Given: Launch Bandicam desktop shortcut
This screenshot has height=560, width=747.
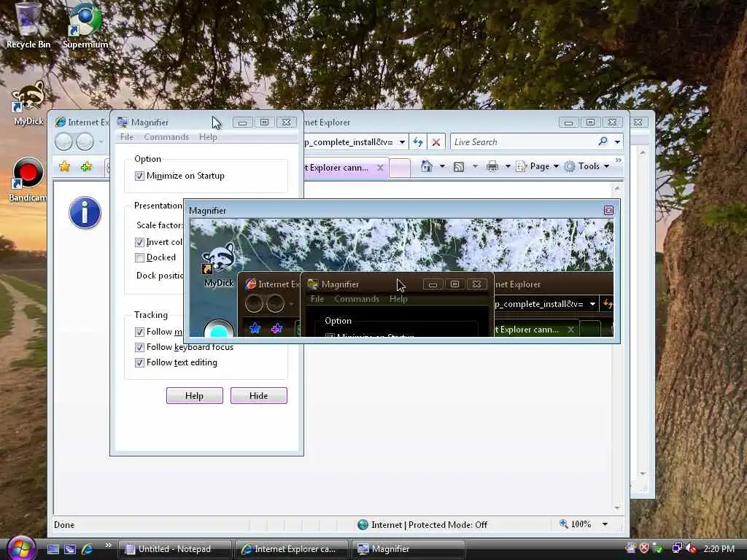Looking at the screenshot, I should (x=28, y=179).
